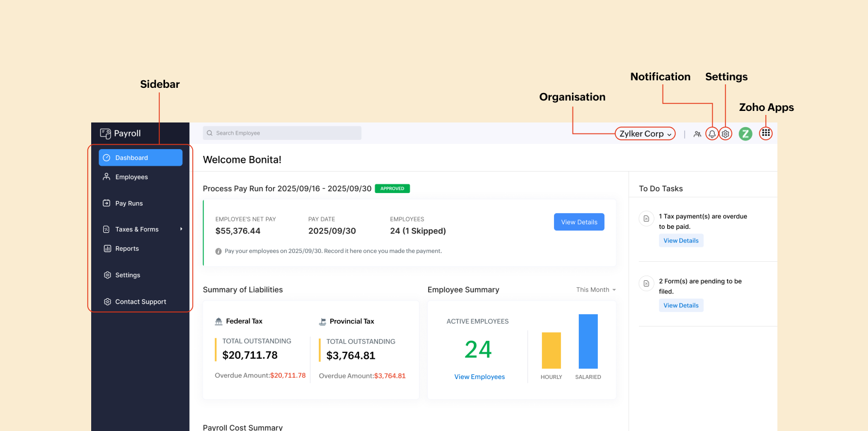Screen dimensions: 868x431
Task: Open Payroll Settings from the sidebar
Action: pyautogui.click(x=127, y=275)
